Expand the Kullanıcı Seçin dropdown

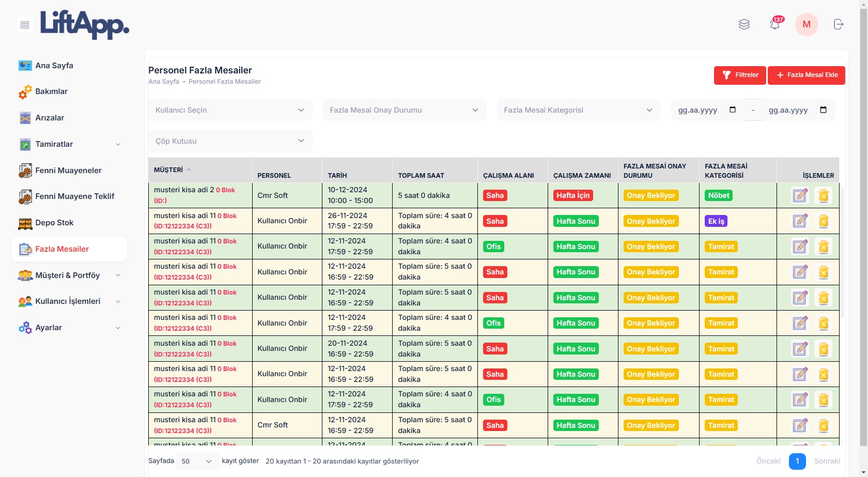230,110
